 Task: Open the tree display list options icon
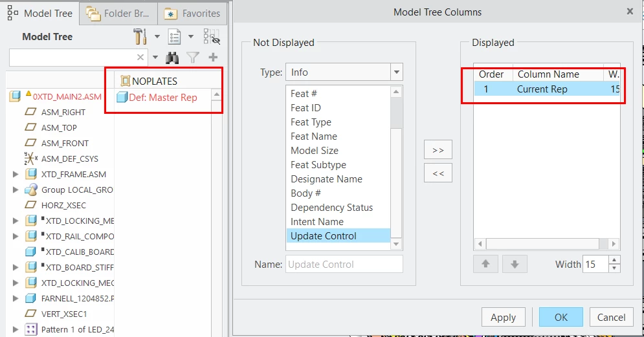(175, 37)
